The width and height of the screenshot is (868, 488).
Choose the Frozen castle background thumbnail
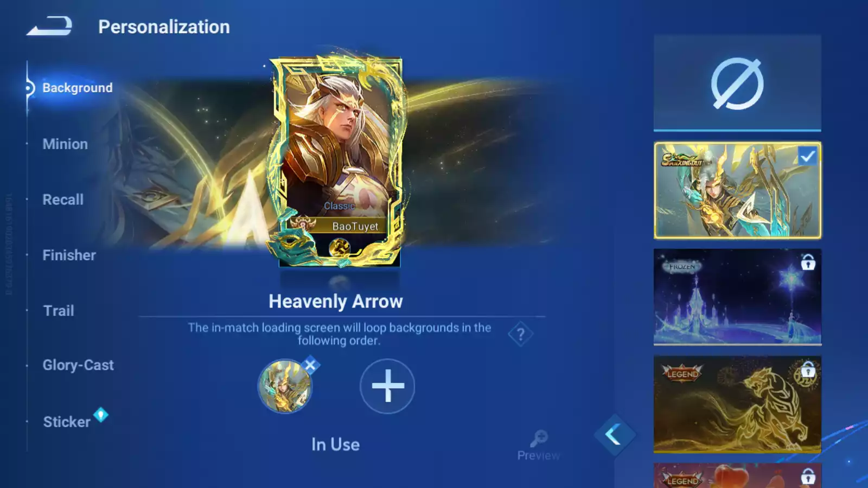[x=737, y=297]
